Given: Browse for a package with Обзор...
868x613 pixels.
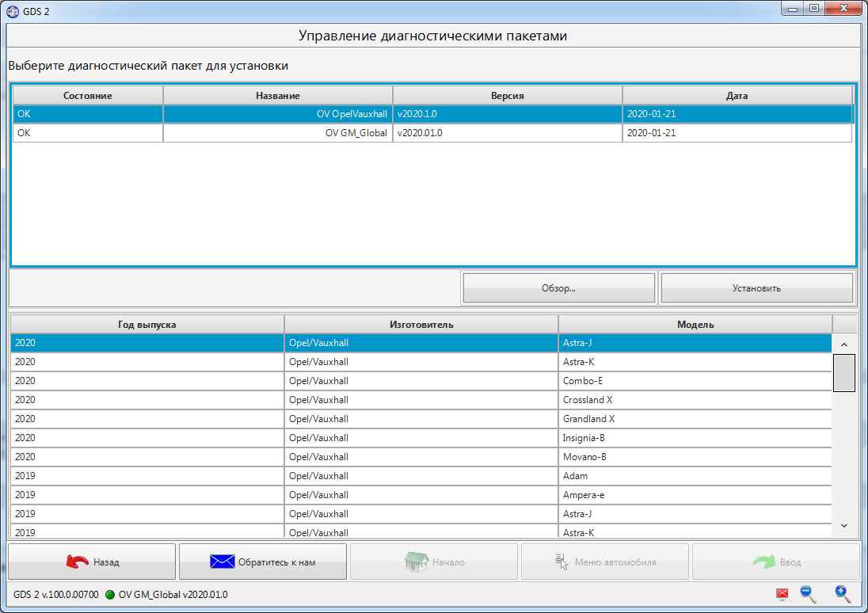Looking at the screenshot, I should [x=559, y=288].
